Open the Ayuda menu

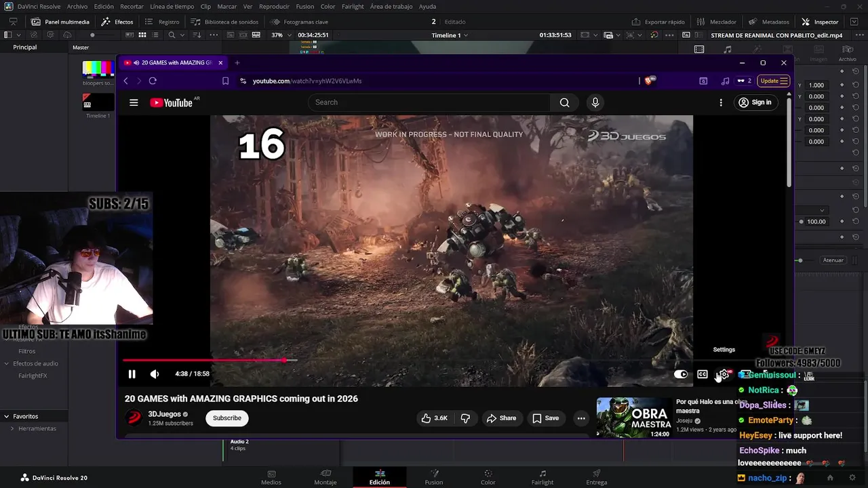click(x=428, y=6)
